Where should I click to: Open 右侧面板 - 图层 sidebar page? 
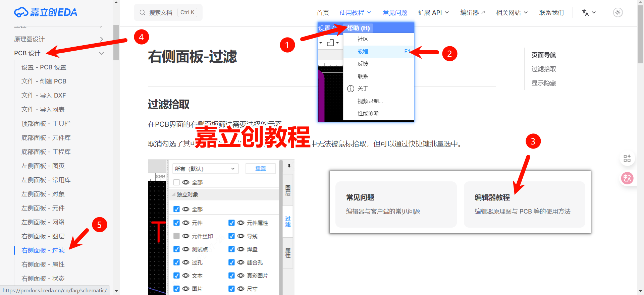coord(43,236)
